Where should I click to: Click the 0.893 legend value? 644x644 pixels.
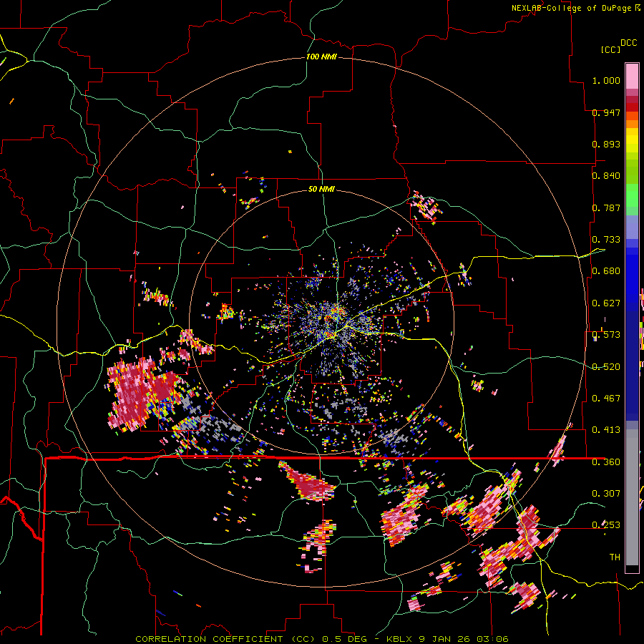606,144
